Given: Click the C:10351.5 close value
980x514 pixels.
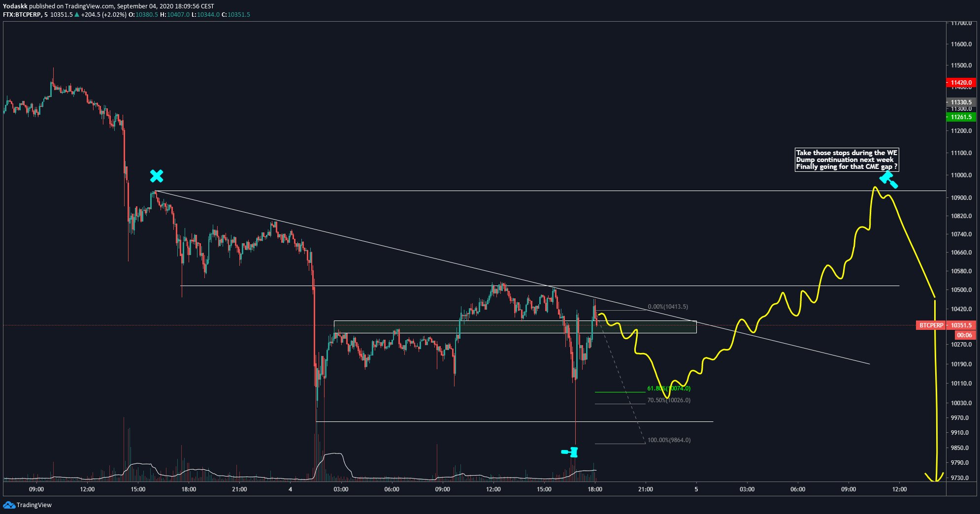Looking at the screenshot, I should (236, 15).
